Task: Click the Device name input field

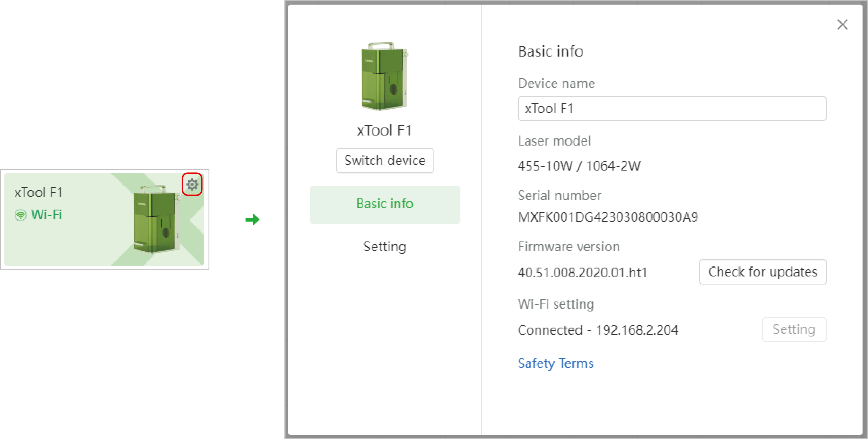Action: point(670,109)
